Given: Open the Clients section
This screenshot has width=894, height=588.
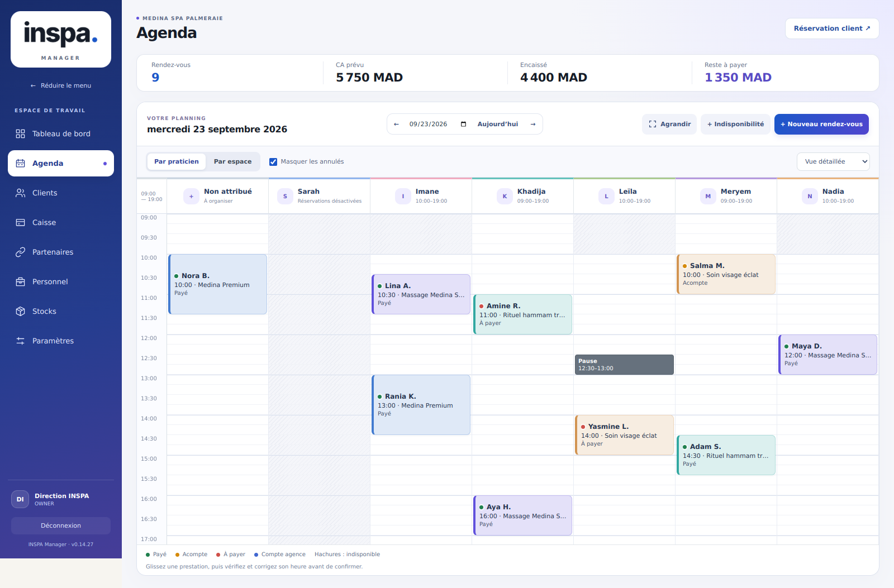Looking at the screenshot, I should [x=61, y=193].
